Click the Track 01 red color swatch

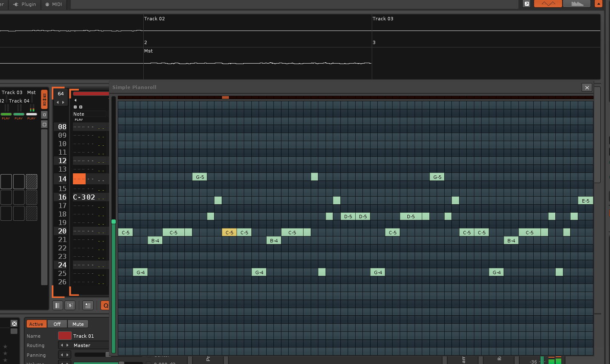click(64, 336)
